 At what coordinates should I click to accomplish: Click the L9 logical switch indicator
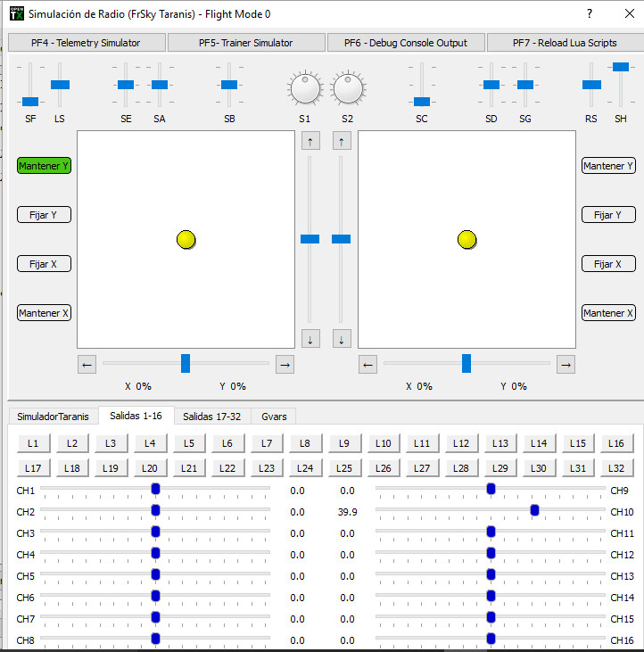click(344, 443)
